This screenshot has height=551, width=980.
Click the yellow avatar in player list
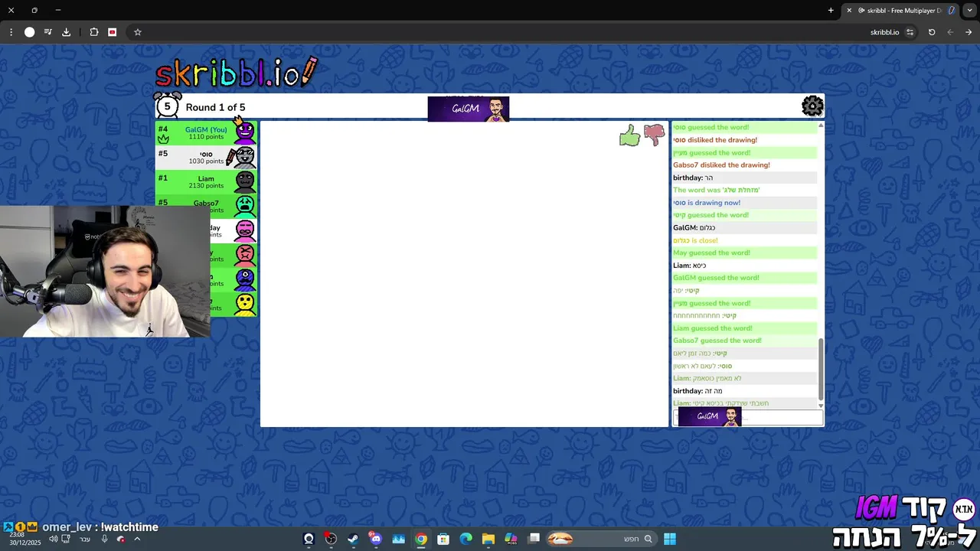[244, 304]
